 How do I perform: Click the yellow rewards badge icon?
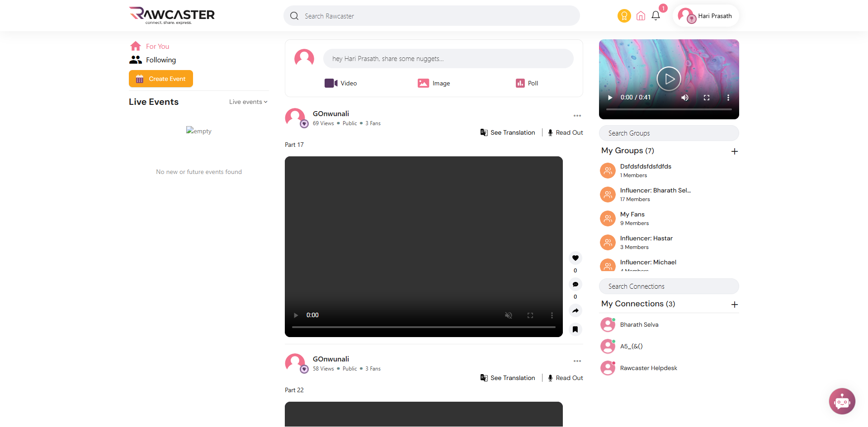pos(624,16)
